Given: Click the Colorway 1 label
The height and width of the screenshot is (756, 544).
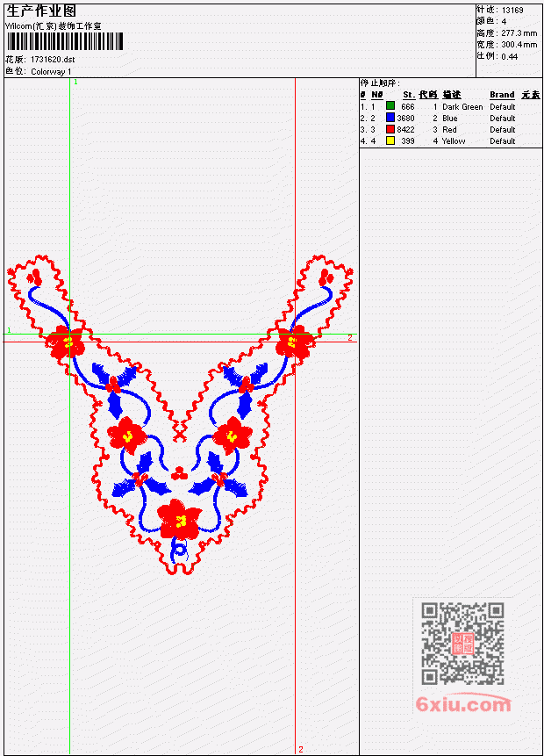Looking at the screenshot, I should coord(51,71).
